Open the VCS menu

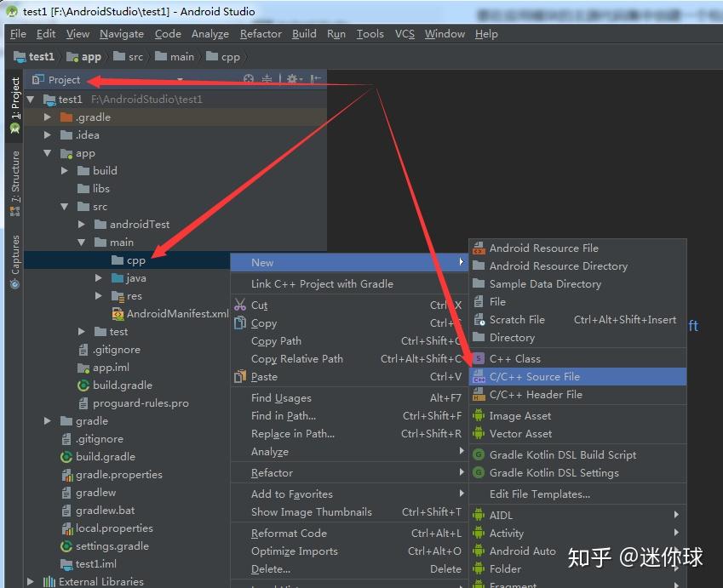[405, 34]
